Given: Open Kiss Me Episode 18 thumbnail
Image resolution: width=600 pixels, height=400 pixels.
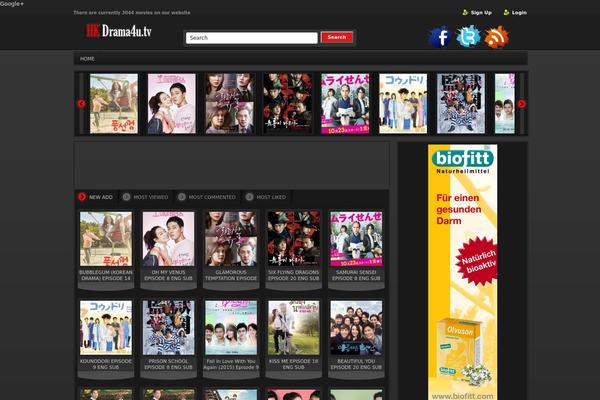Looking at the screenshot, I should tap(293, 328).
